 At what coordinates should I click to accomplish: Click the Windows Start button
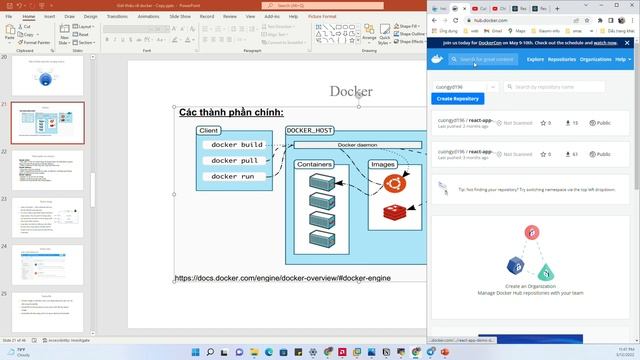[196, 352]
